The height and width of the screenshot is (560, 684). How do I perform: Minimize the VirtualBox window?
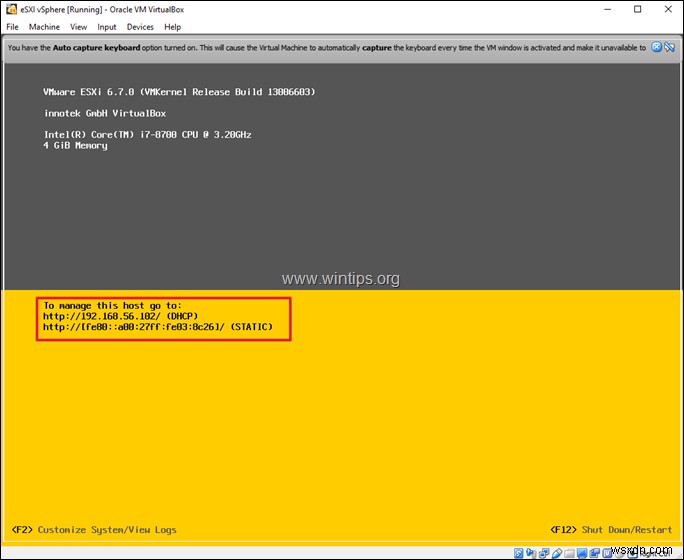[607, 9]
